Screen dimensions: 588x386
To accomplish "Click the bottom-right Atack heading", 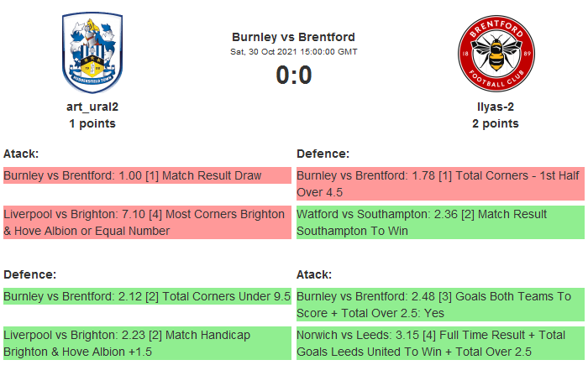I will [x=314, y=274].
